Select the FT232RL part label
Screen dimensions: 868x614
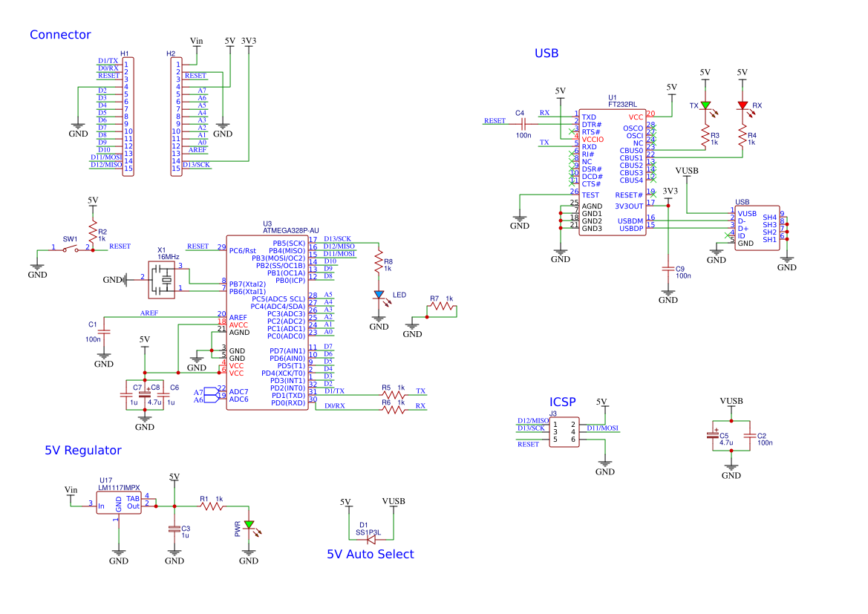(622, 104)
